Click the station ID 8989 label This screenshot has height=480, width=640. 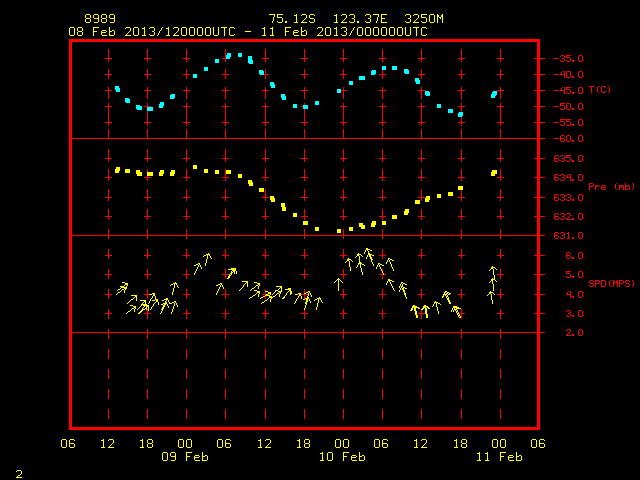(100, 19)
